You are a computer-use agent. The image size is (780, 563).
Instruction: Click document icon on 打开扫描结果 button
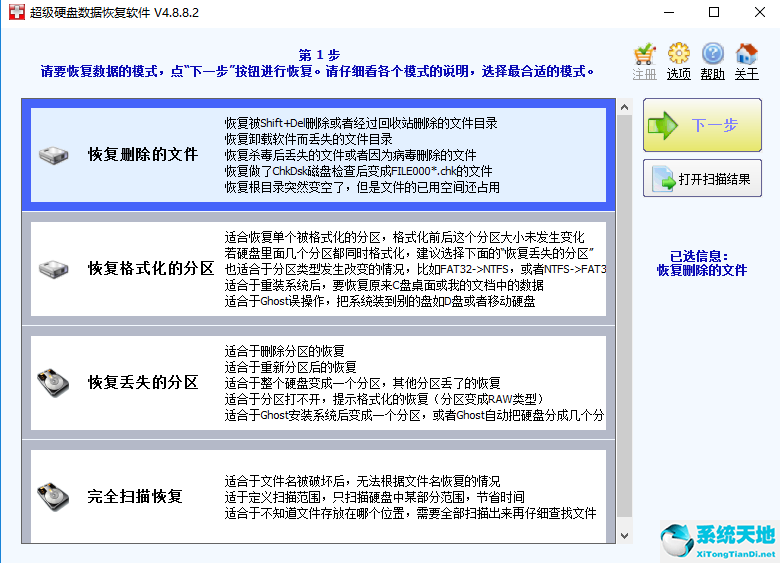point(664,179)
